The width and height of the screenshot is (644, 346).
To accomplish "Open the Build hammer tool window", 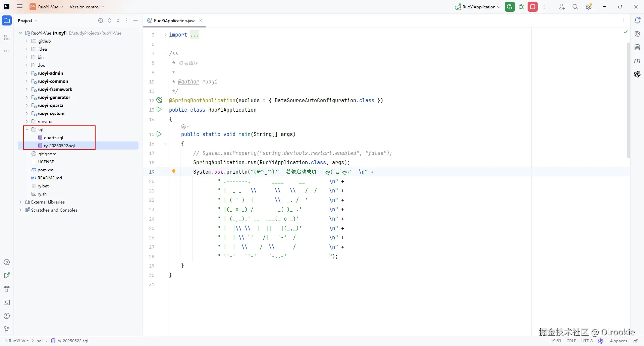I will pos(7,289).
